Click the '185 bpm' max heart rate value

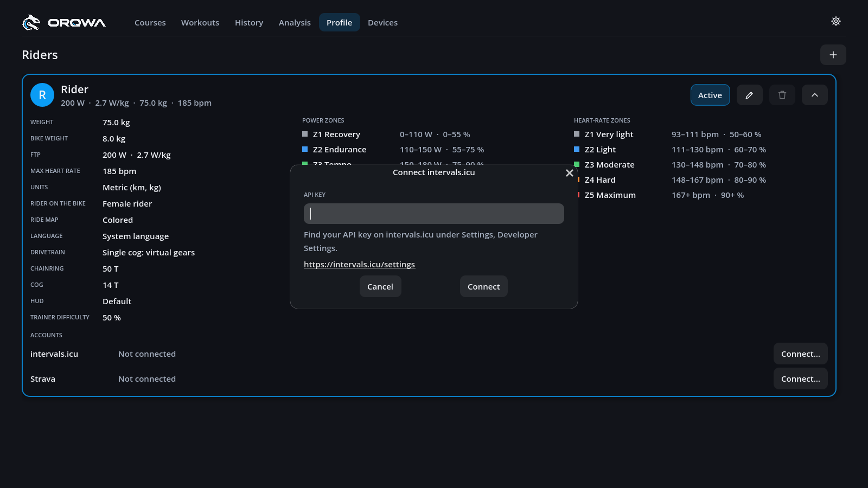[119, 171]
